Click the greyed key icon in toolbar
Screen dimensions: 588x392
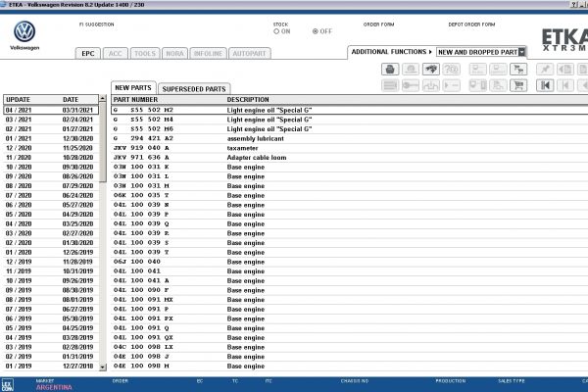(411, 85)
